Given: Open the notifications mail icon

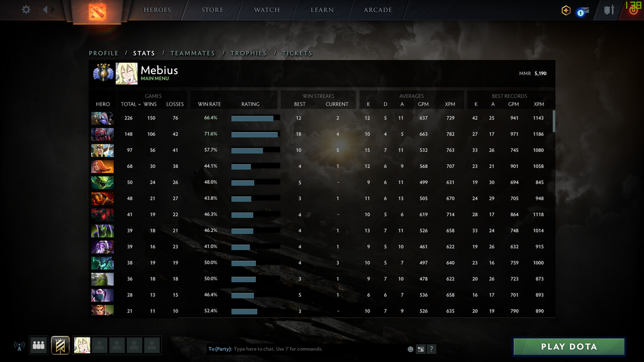Looking at the screenshot, I should (x=582, y=11).
